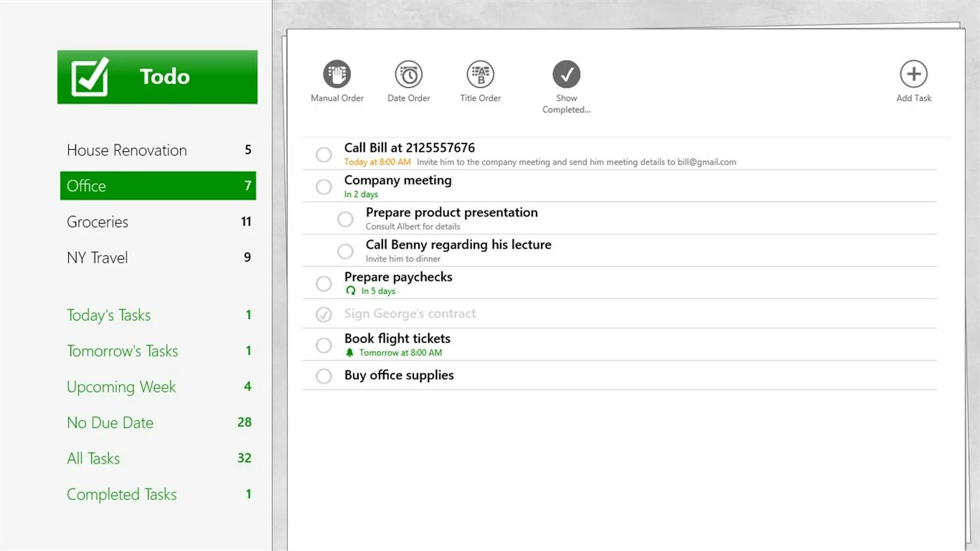Select the Manual Order sorting icon
This screenshot has width=980, height=551.
pos(337,73)
